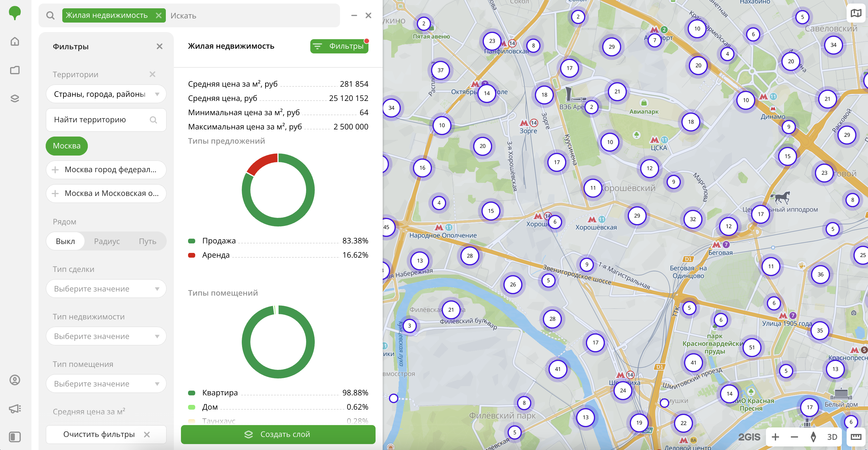Click the Продажа green legend swatch
The height and width of the screenshot is (450, 868).
[192, 241]
